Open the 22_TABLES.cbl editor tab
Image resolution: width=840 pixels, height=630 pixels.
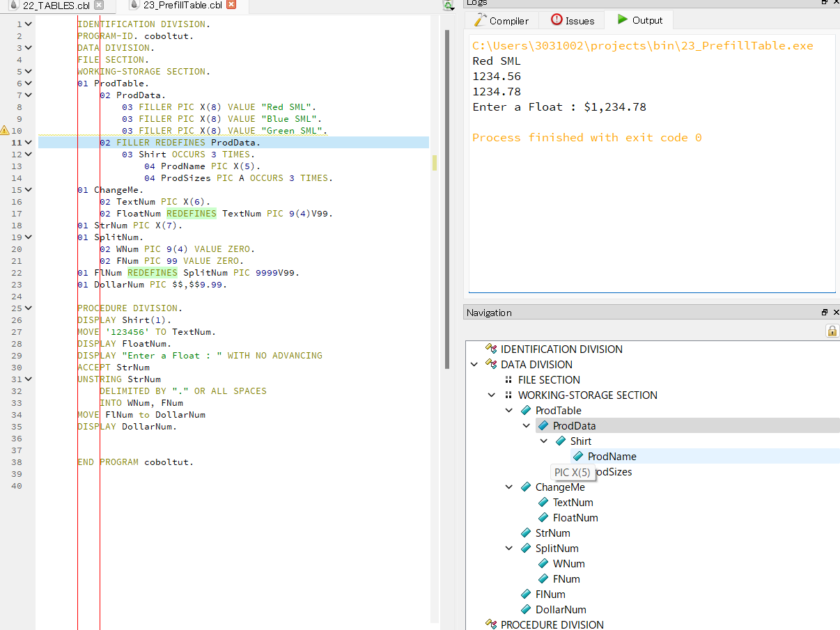click(x=56, y=5)
